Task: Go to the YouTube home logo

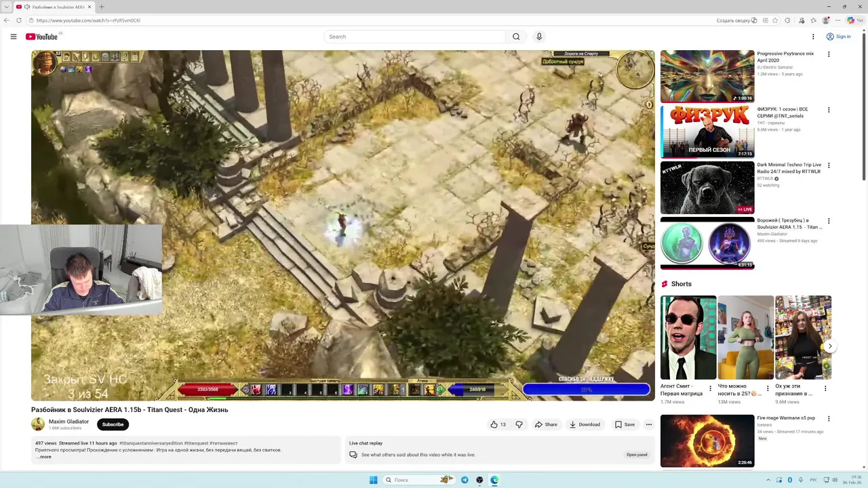Action: [x=42, y=37]
